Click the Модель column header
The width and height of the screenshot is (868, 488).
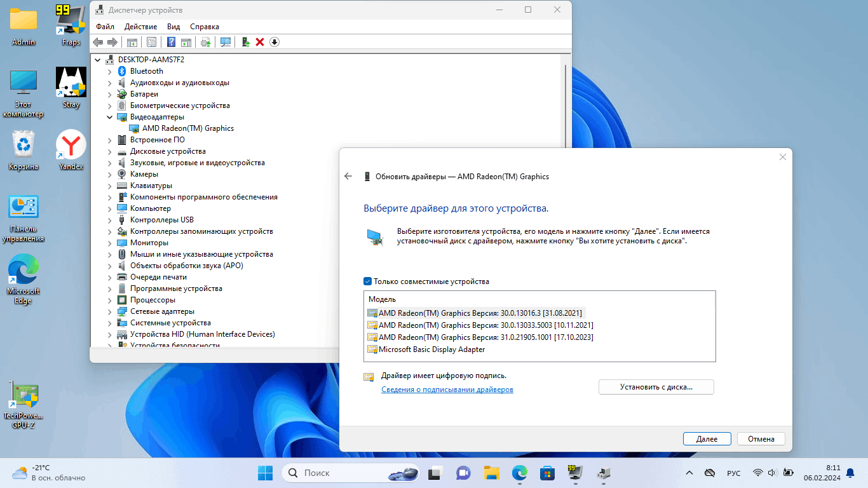[383, 299]
